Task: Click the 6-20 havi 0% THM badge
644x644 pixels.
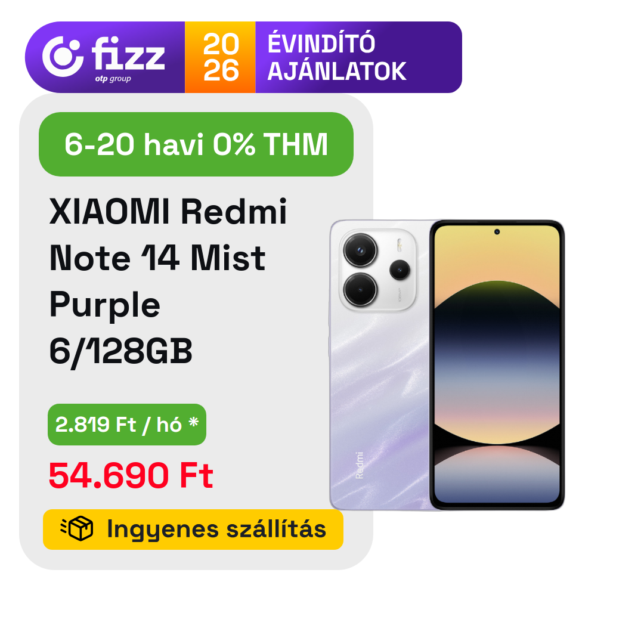Action: (196, 144)
